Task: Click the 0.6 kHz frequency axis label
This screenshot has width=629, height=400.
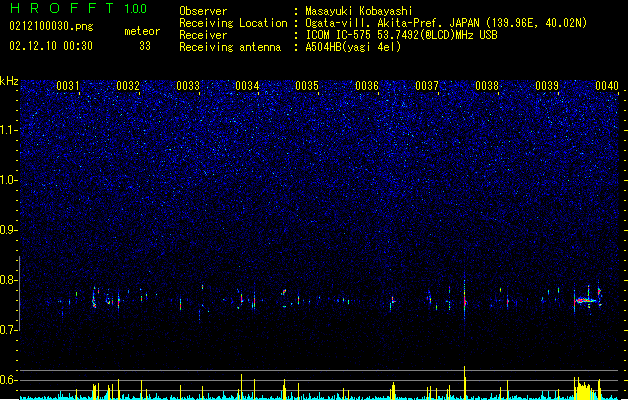Action: pos(9,380)
